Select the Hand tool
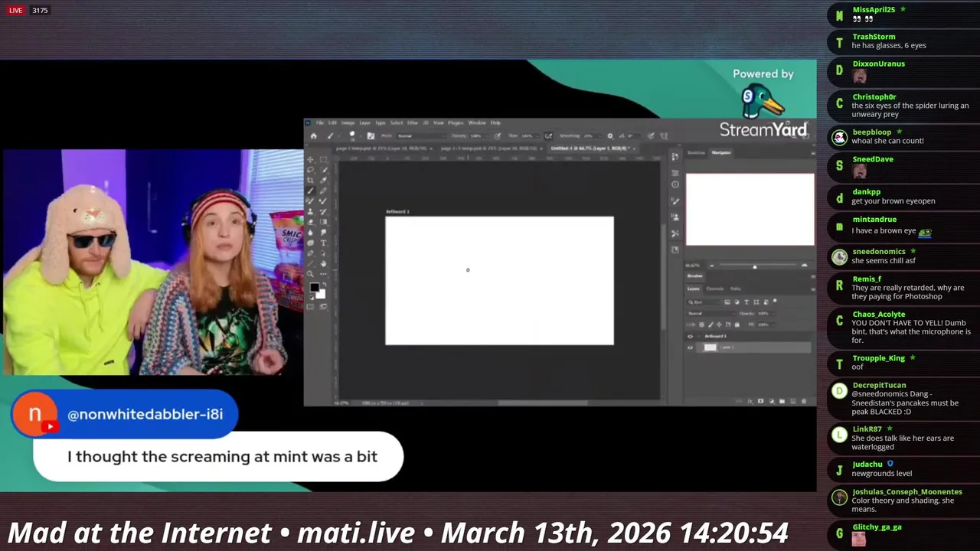This screenshot has width=980, height=551. pos(323,264)
